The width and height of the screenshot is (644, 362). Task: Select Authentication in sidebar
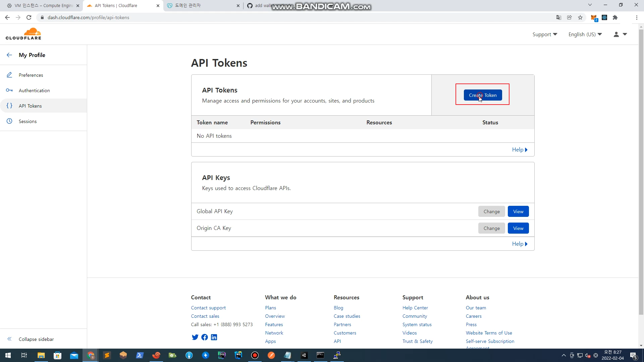[34, 90]
